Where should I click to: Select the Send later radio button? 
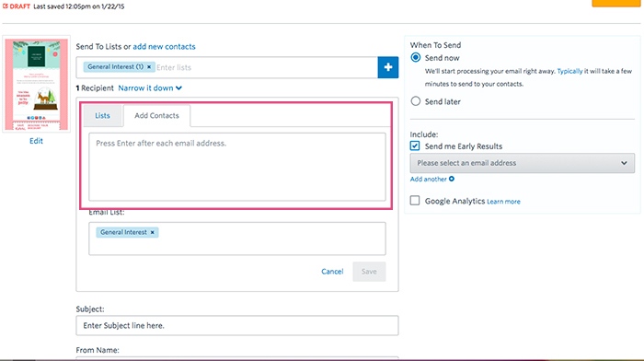(416, 101)
